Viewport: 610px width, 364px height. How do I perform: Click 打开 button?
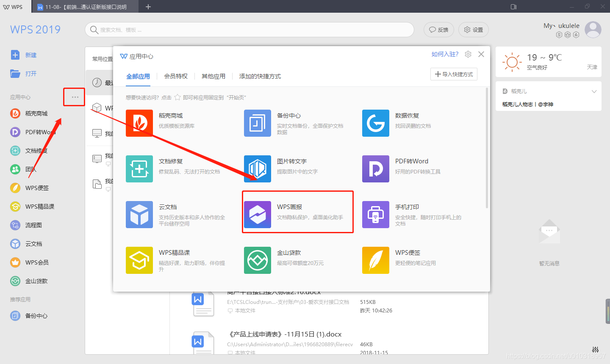24,74
